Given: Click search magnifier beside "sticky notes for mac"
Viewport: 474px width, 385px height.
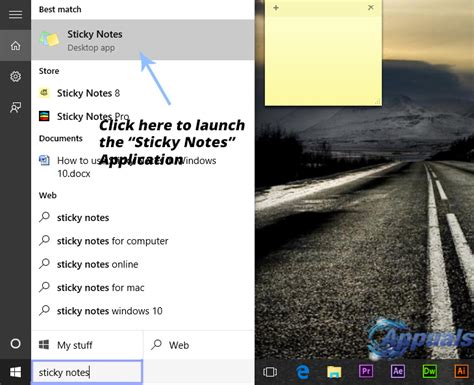Looking at the screenshot, I should 44,287.
